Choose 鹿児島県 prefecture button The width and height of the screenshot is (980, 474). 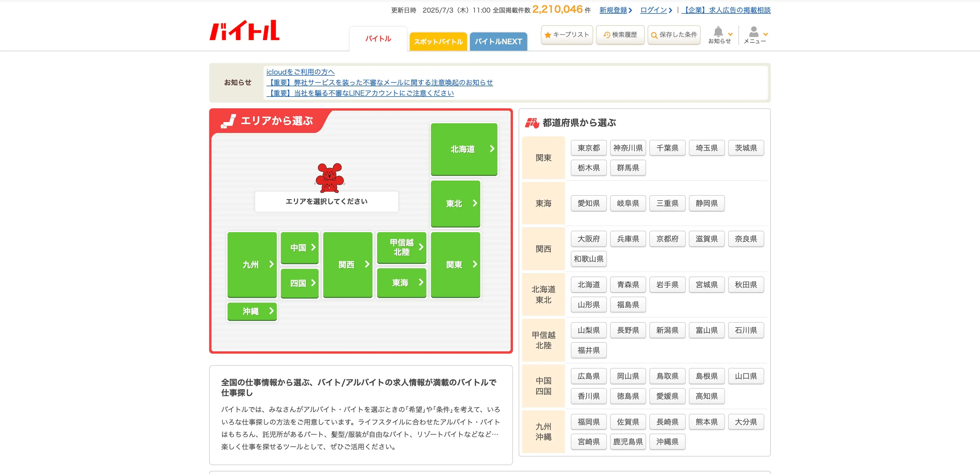(x=628, y=442)
